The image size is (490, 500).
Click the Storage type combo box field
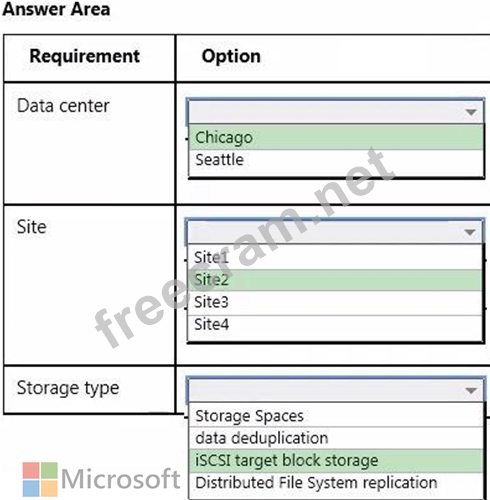click(x=335, y=390)
